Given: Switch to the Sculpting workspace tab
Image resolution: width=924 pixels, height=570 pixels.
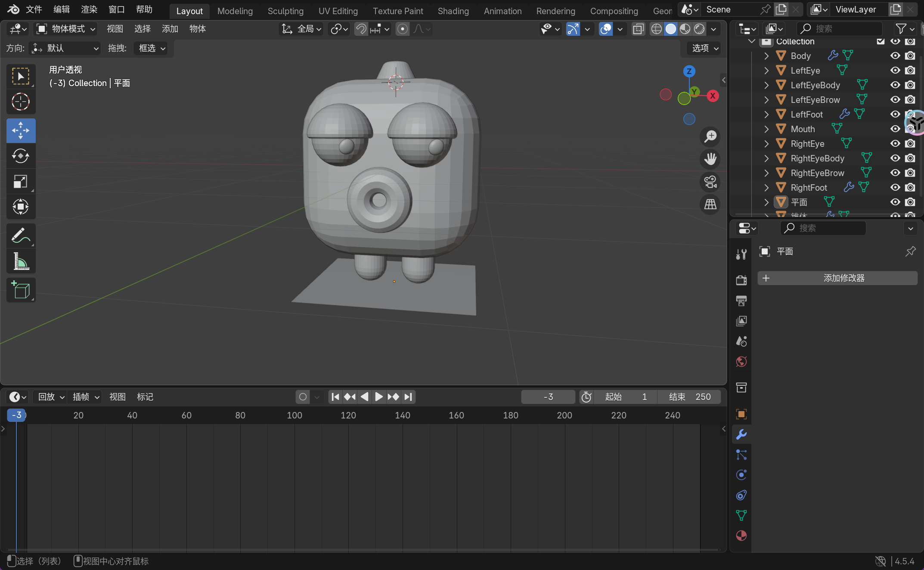Looking at the screenshot, I should tap(285, 11).
